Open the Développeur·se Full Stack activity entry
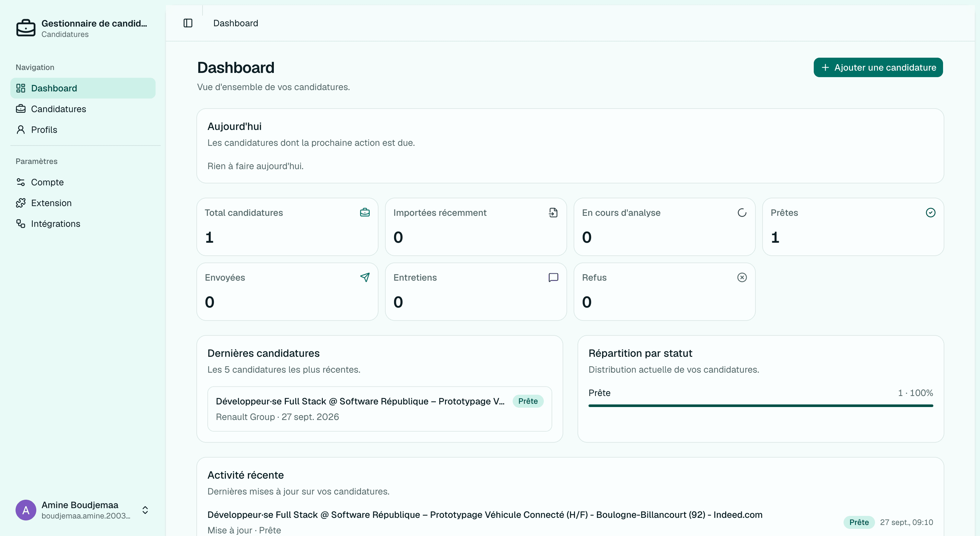This screenshot has height=536, width=980. [570, 522]
